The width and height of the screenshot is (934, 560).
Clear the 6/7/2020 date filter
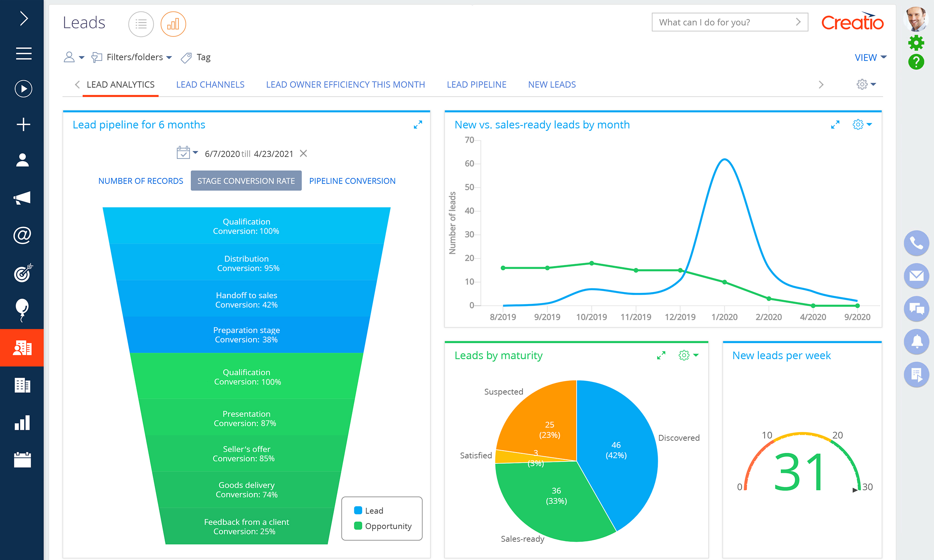(304, 154)
